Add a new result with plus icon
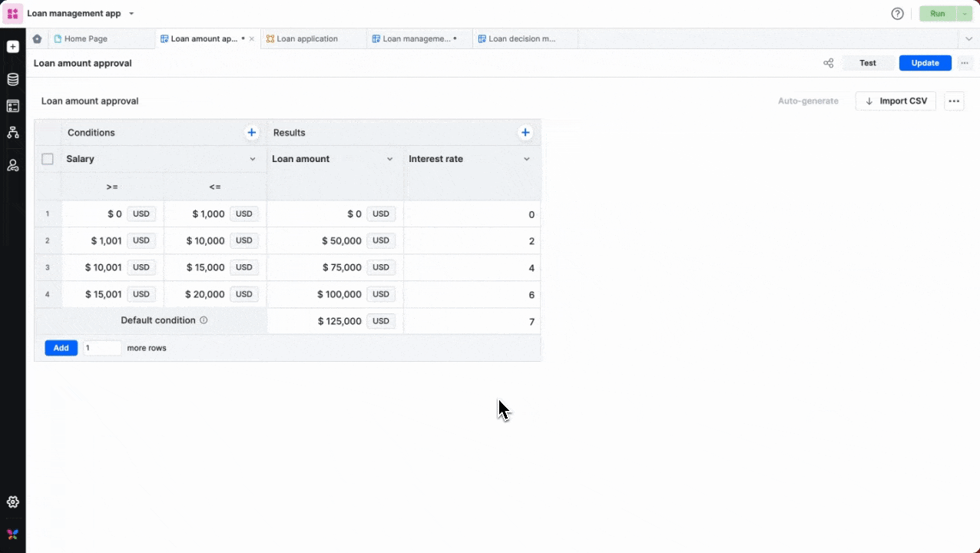980x553 pixels. 525,133
